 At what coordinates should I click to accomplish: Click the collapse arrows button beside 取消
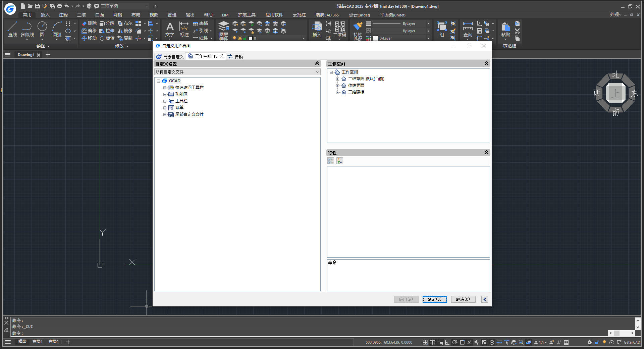[x=485, y=299]
